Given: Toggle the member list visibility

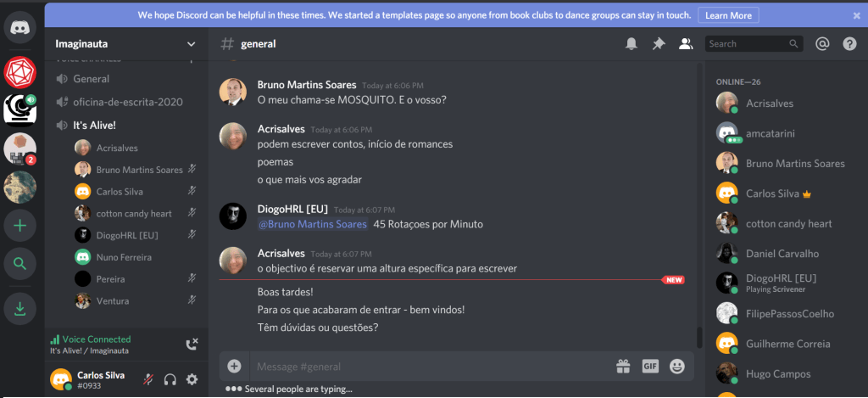Looking at the screenshot, I should pyautogui.click(x=686, y=44).
